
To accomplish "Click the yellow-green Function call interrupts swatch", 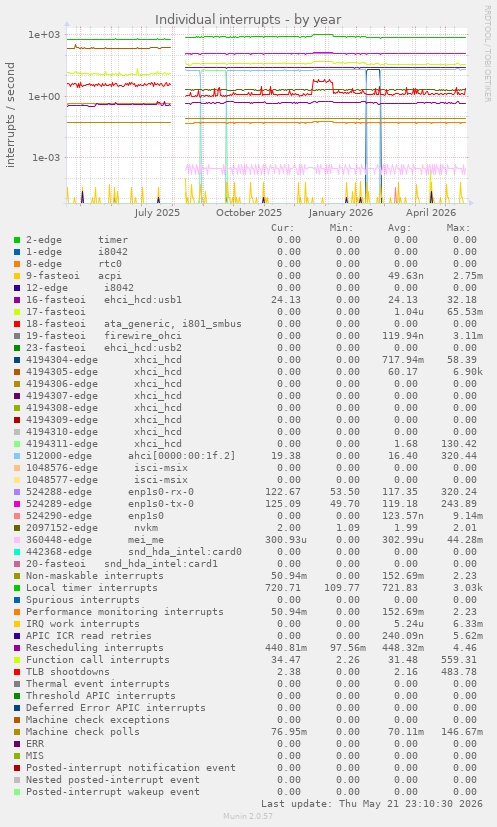I will pyautogui.click(x=17, y=660).
